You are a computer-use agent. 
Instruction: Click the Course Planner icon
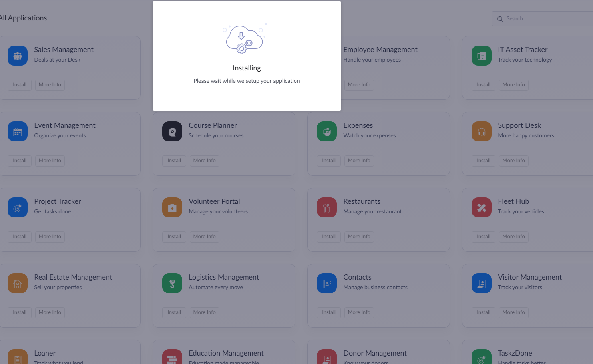tap(172, 131)
